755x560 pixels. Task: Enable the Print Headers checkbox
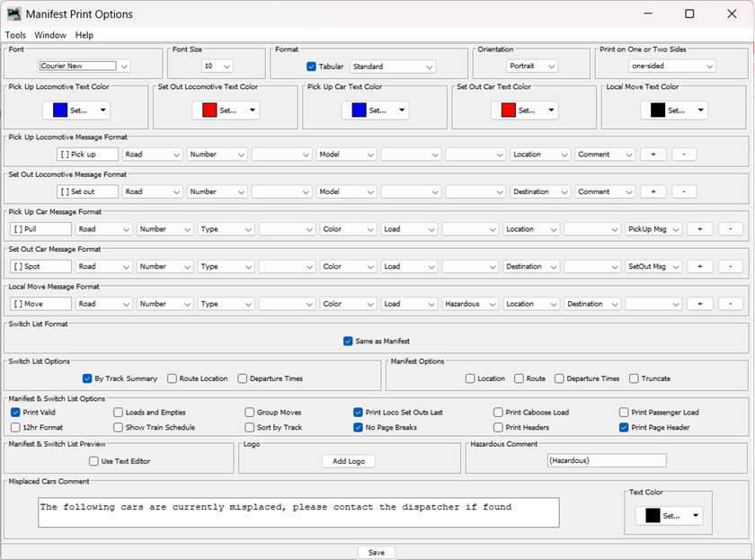pos(498,428)
